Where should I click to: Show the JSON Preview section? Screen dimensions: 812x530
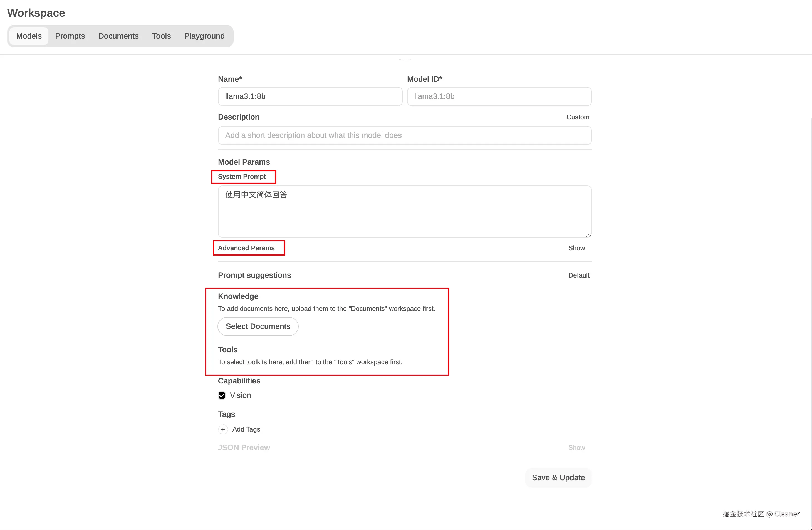(576, 447)
